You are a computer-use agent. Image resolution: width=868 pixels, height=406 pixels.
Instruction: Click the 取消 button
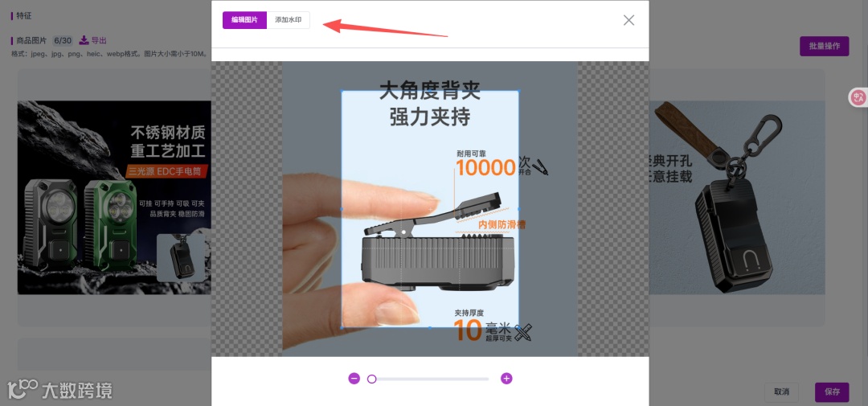[782, 392]
